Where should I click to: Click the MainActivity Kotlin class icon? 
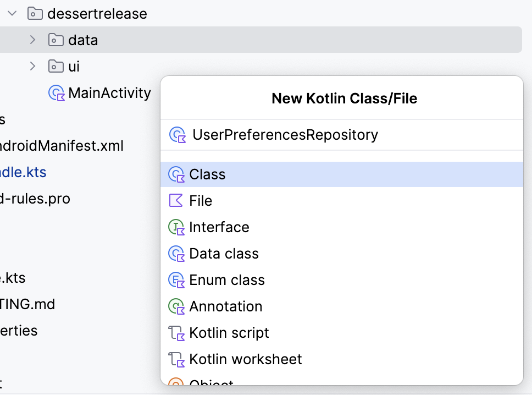pos(57,93)
